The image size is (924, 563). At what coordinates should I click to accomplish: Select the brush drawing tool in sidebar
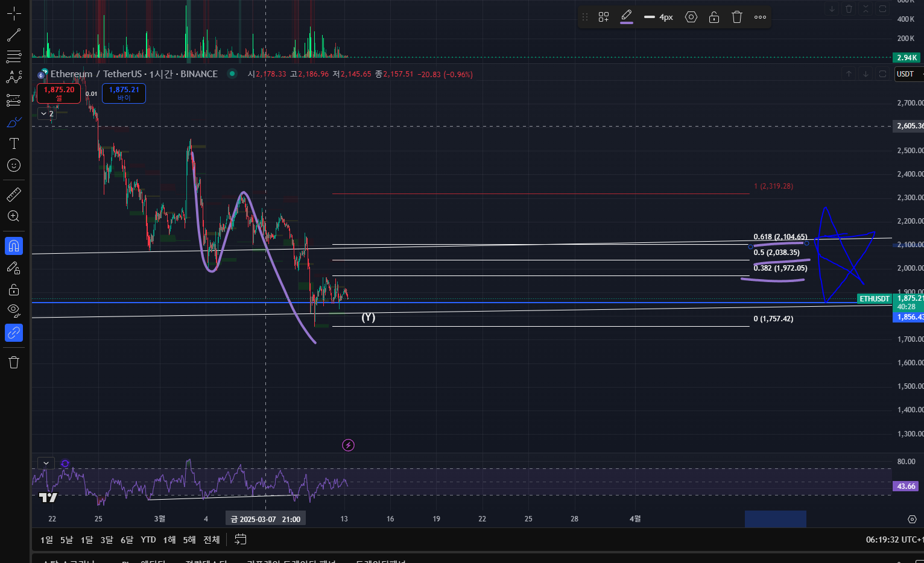click(14, 122)
